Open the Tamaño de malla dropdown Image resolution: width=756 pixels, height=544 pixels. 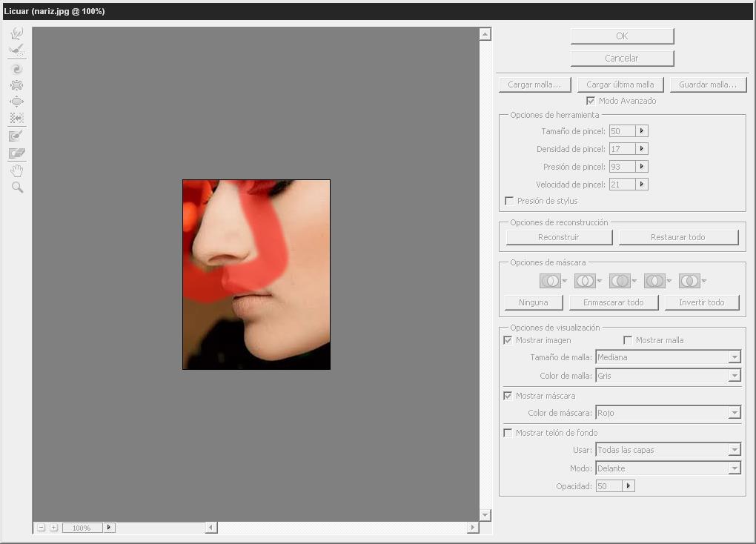pos(734,357)
